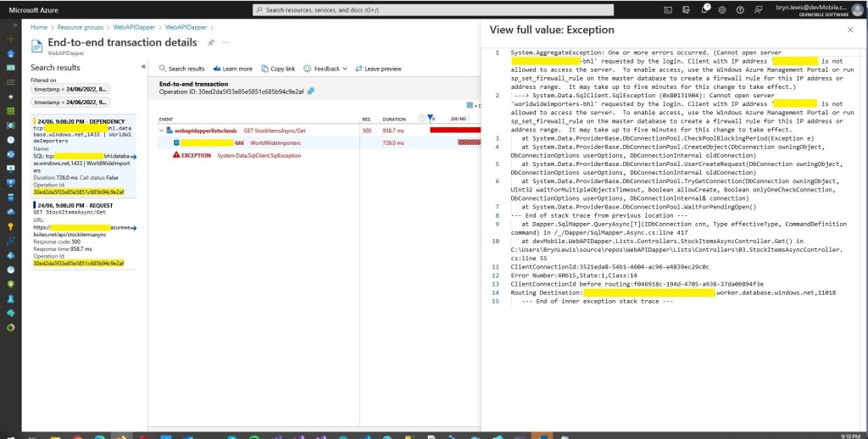Click the help question mark icon
This screenshot has height=439, width=868.
742,10
